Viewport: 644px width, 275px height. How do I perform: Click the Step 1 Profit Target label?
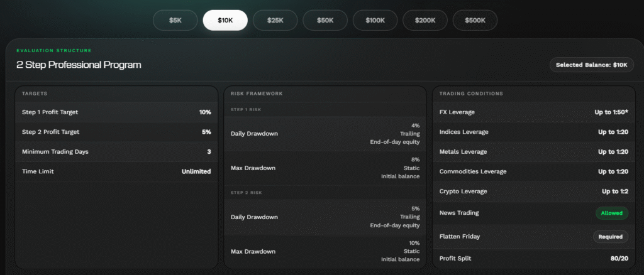(50, 112)
